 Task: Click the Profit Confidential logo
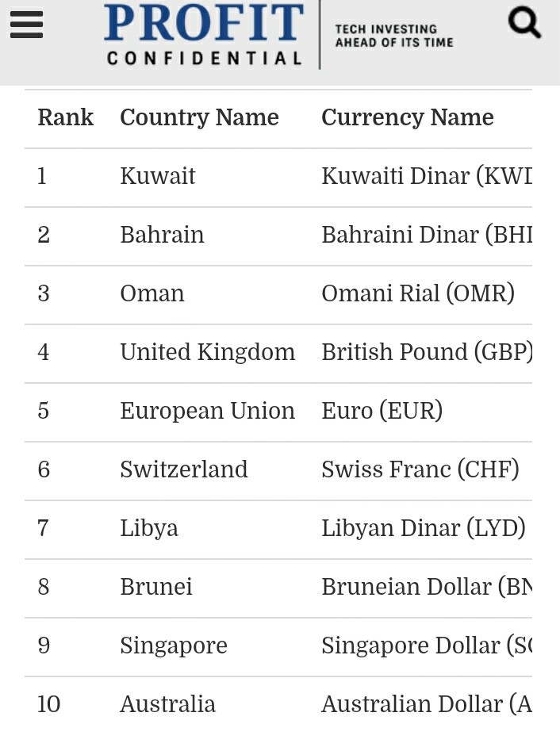pyautogui.click(x=204, y=34)
